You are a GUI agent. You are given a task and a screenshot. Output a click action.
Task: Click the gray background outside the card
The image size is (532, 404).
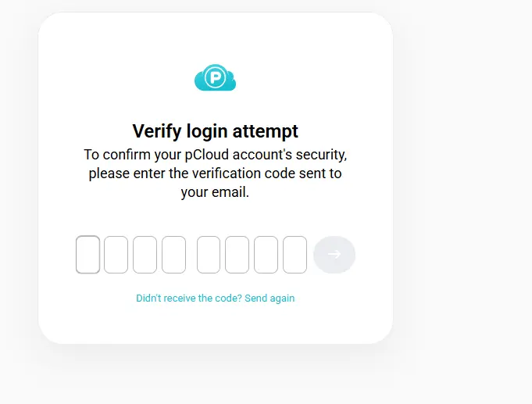462,204
